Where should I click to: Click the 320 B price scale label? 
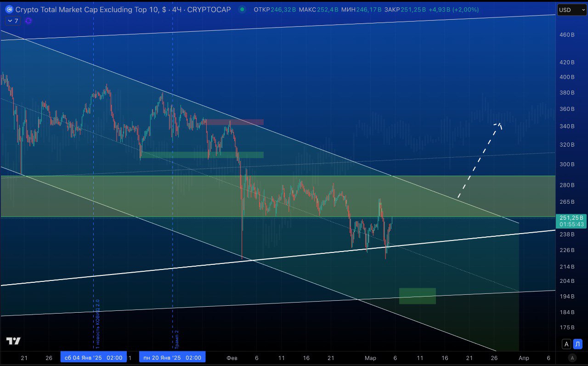(566, 144)
